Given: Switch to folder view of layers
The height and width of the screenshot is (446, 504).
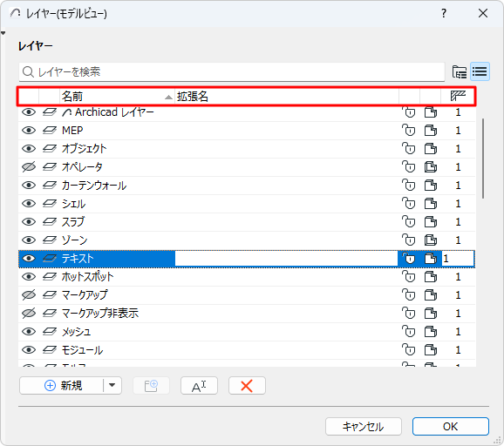Looking at the screenshot, I should tap(460, 71).
